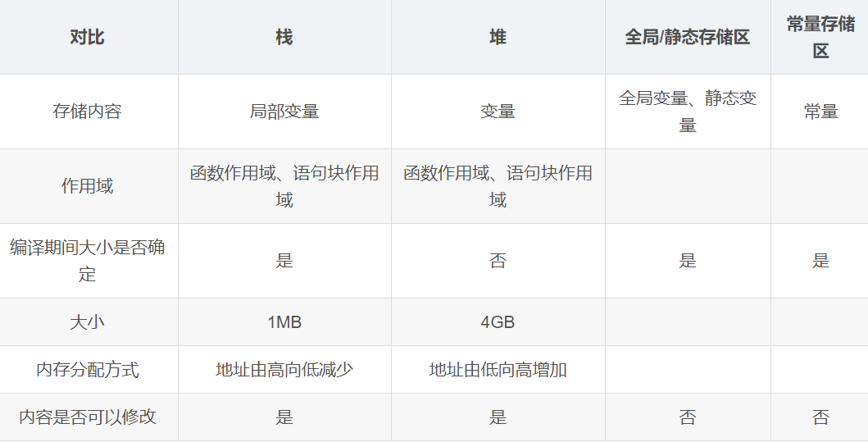Image resolution: width=868 pixels, height=442 pixels.
Task: Select the 变量 cell under the 堆 column
Action: 498,112
